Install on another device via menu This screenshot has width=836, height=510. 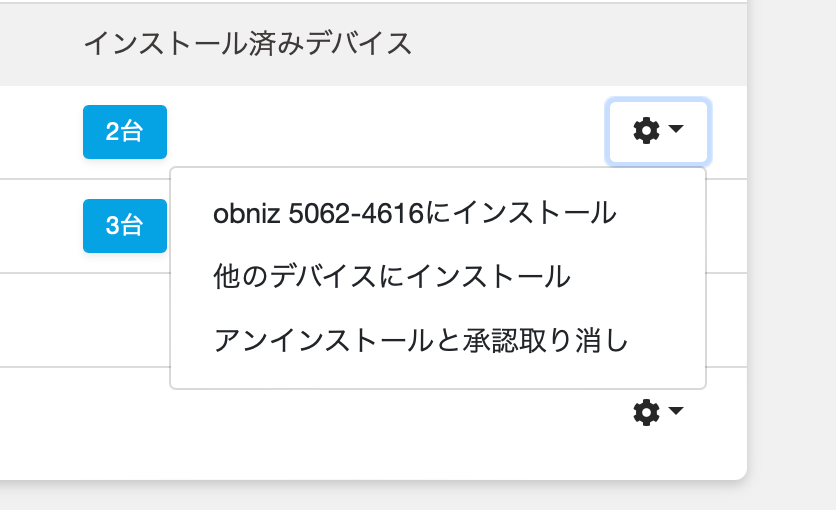coord(391,277)
